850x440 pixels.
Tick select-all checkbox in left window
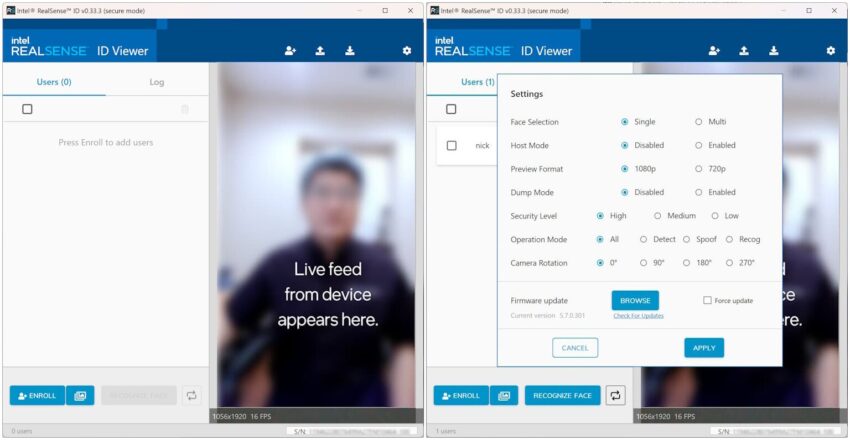pos(27,109)
